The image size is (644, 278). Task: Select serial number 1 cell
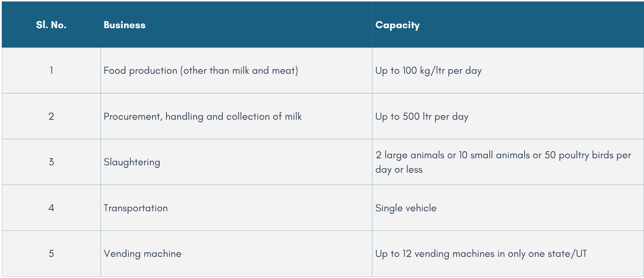point(51,70)
